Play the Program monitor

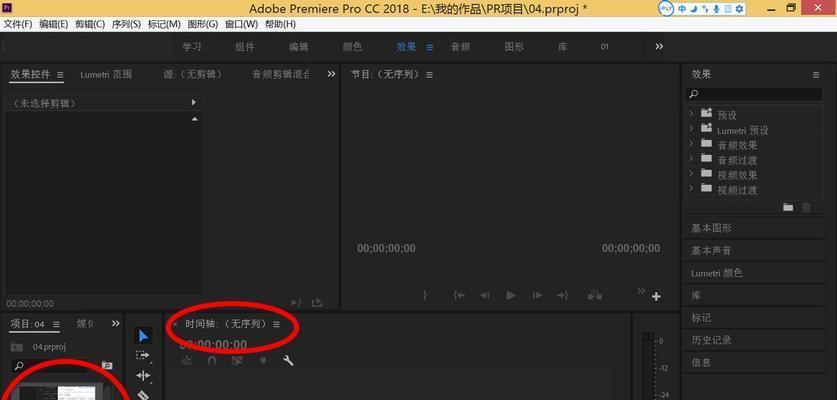[511, 295]
